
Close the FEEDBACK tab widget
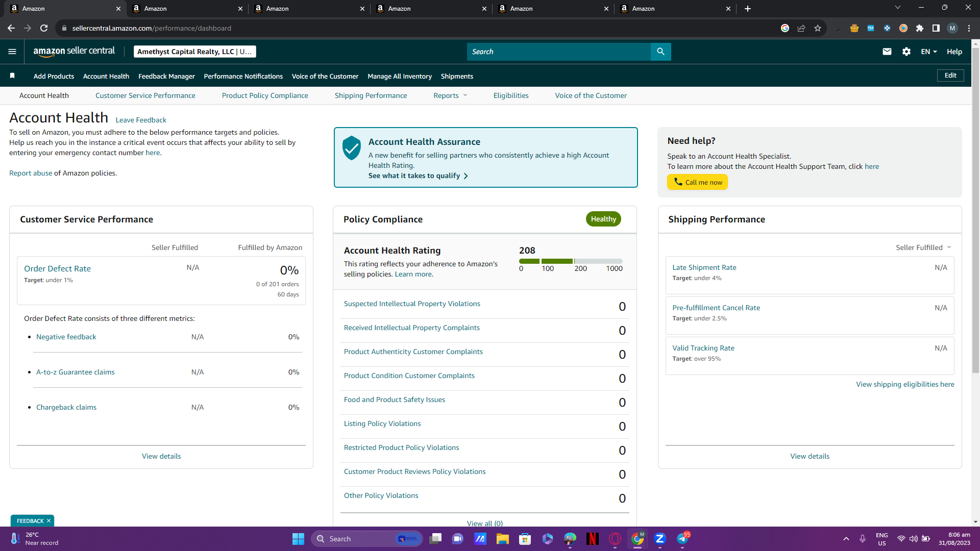pyautogui.click(x=48, y=521)
